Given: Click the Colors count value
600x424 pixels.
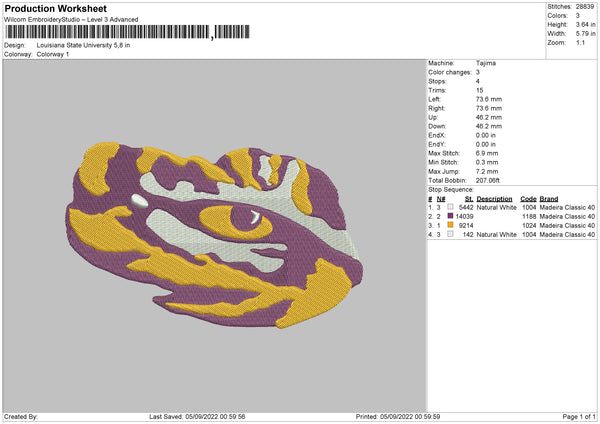Looking at the screenshot, I should [578, 16].
